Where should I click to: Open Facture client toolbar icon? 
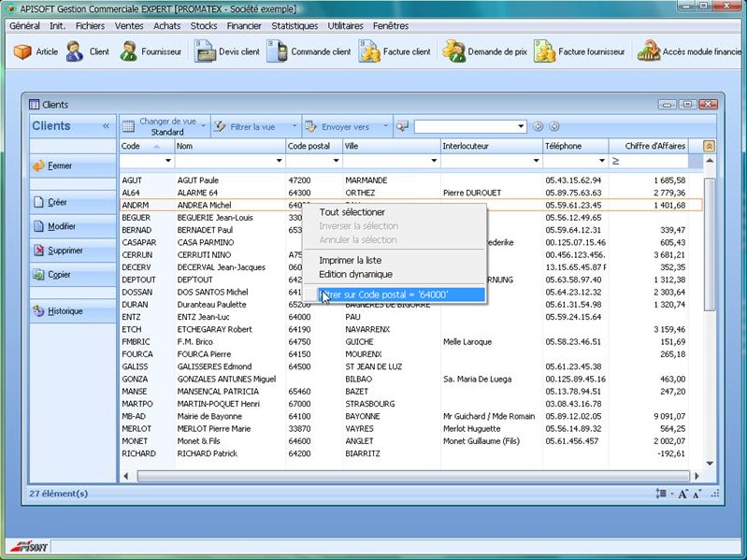368,51
